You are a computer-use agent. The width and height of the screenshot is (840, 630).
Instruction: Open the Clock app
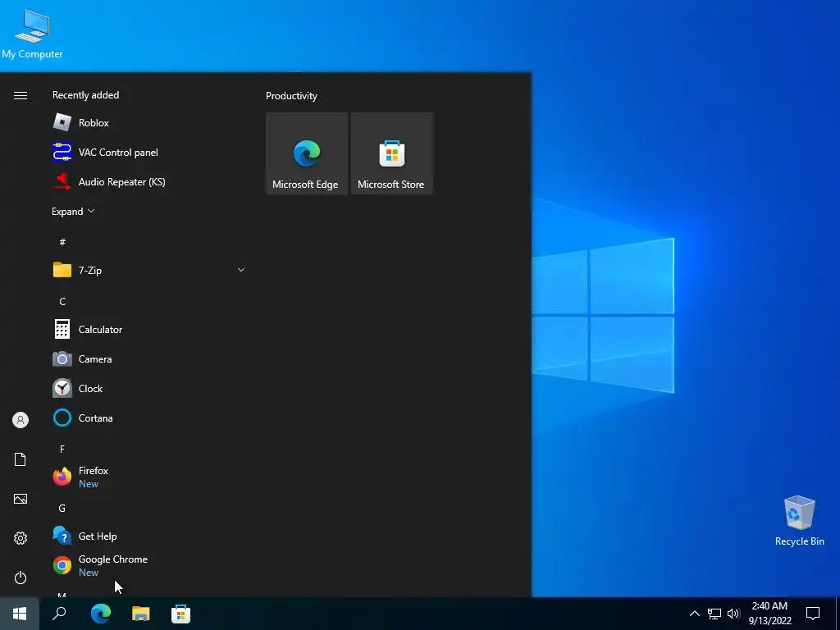pos(149,388)
